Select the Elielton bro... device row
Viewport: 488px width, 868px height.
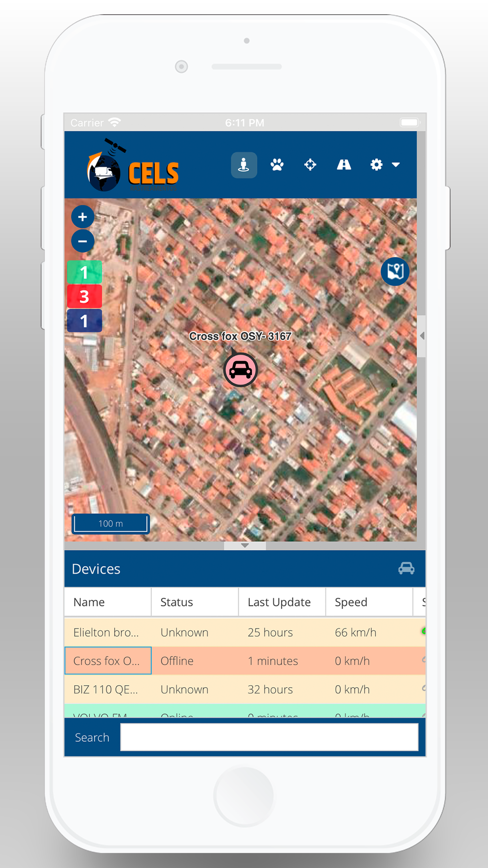245,632
